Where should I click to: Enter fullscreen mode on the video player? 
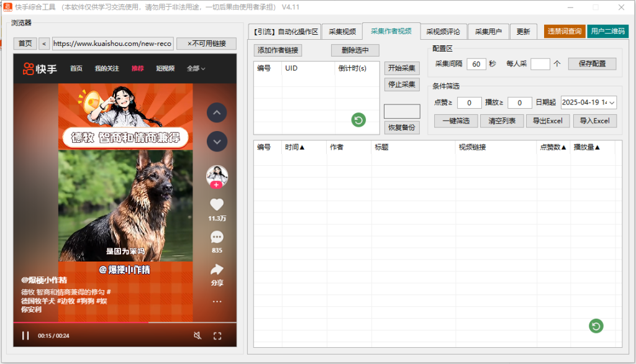[x=217, y=336]
